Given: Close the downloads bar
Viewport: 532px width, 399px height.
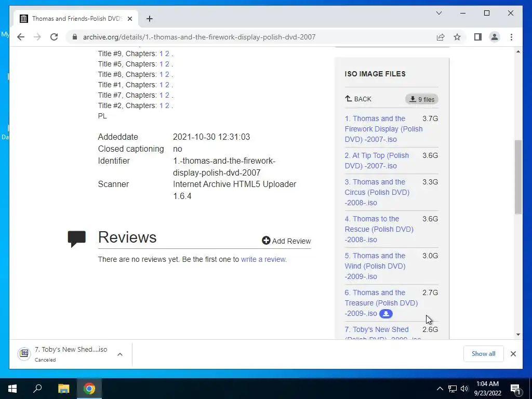Looking at the screenshot, I should tap(513, 354).
